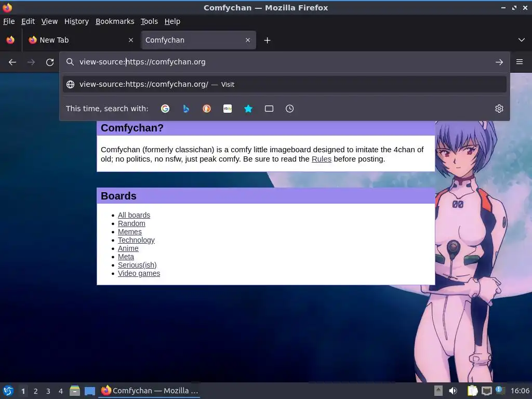Search this time with Google

pos(165,109)
